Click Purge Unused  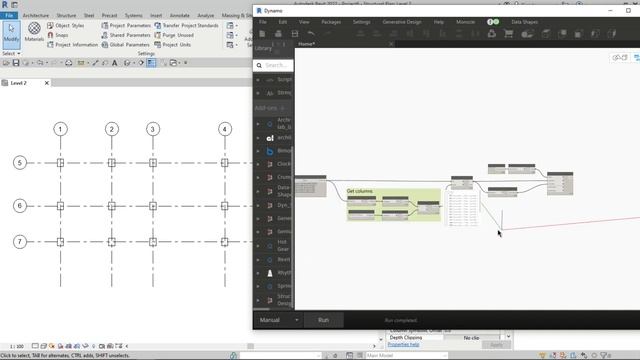tap(174, 35)
